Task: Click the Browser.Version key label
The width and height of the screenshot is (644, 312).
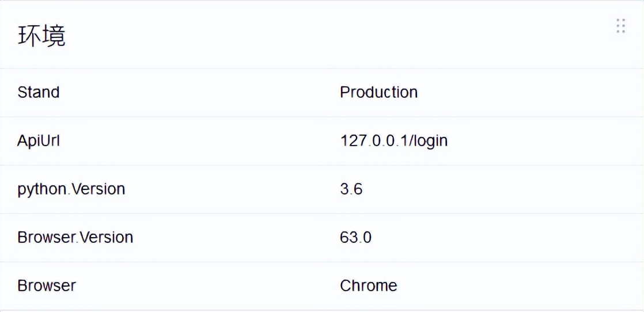Action: [75, 237]
